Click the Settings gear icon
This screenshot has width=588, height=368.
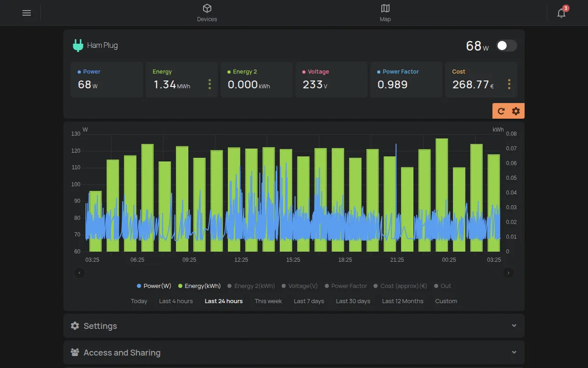click(x=75, y=326)
